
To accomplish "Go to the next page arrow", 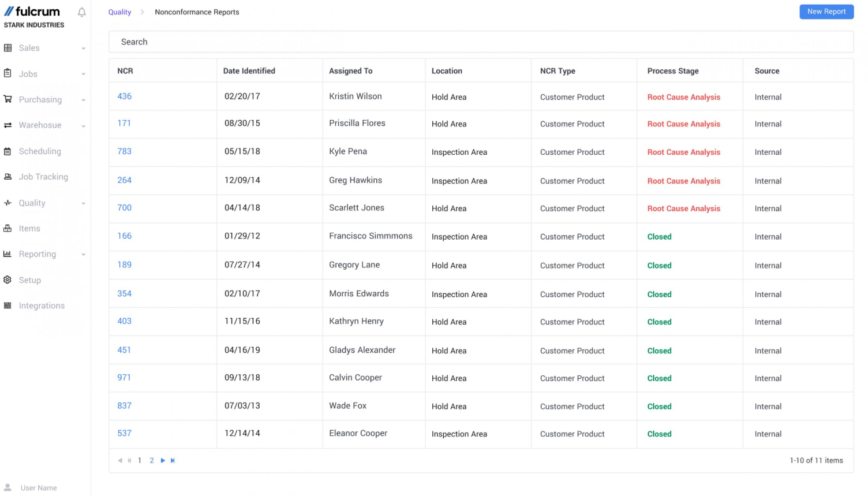I will [x=163, y=461].
